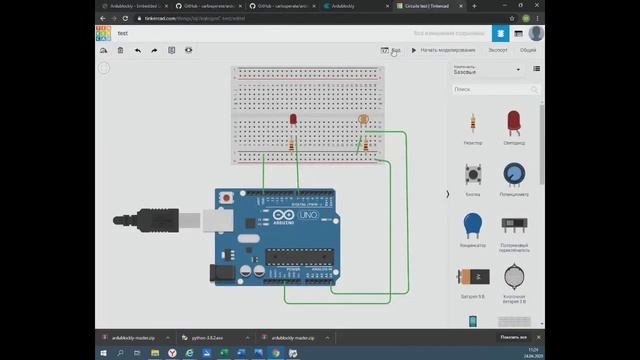Click the resistor below the photoresistor
The height and width of the screenshot is (360, 640).
click(366, 145)
